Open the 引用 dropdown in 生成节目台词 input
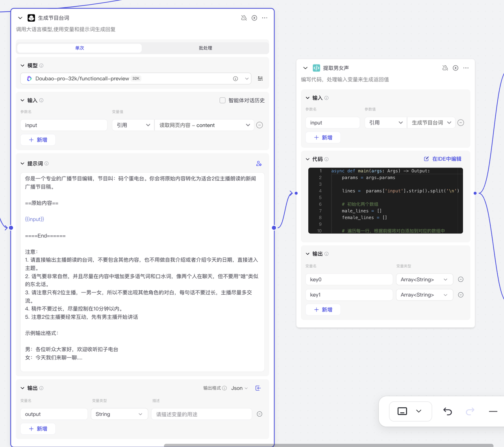The height and width of the screenshot is (447, 504). [x=133, y=125]
